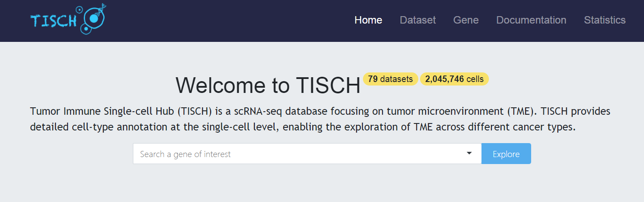Click the large cell graphic in logo
644x202 pixels.
click(94, 18)
